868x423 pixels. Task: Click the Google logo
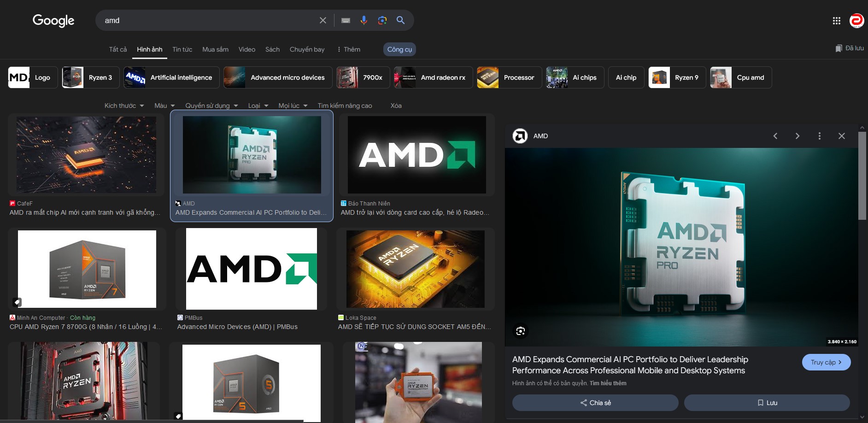53,21
